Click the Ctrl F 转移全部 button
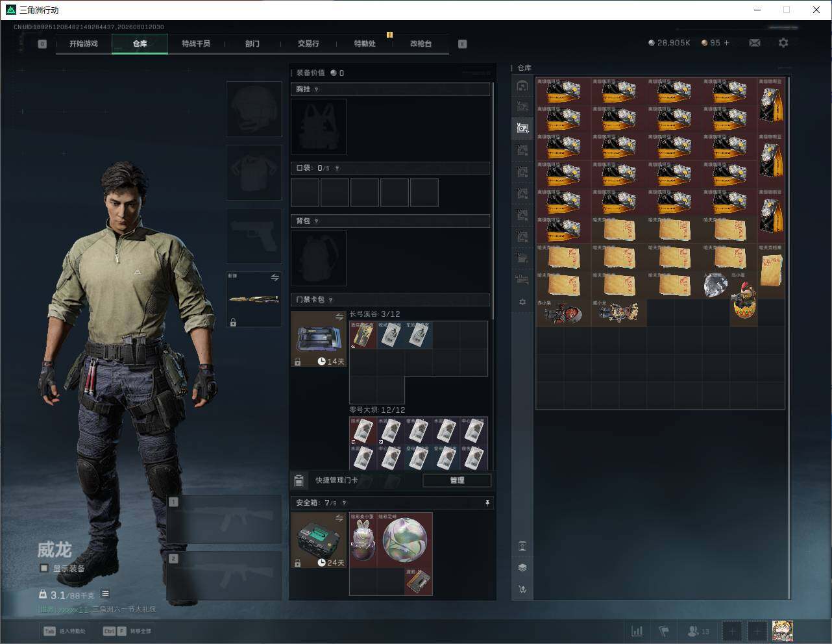 [x=127, y=631]
